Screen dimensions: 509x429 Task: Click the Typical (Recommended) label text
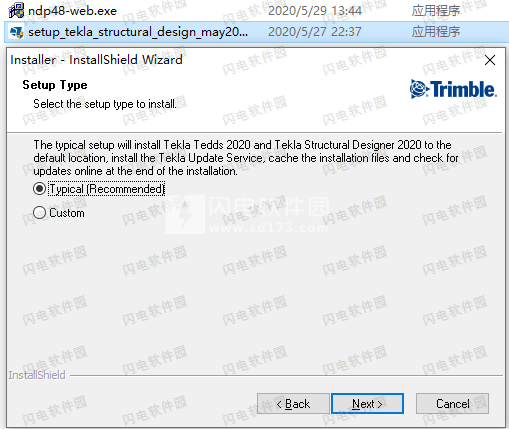(x=107, y=189)
